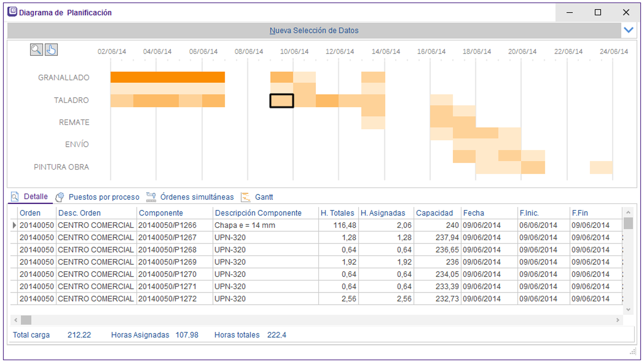Sort by H. Totales column header
The image size is (644, 362).
(338, 213)
